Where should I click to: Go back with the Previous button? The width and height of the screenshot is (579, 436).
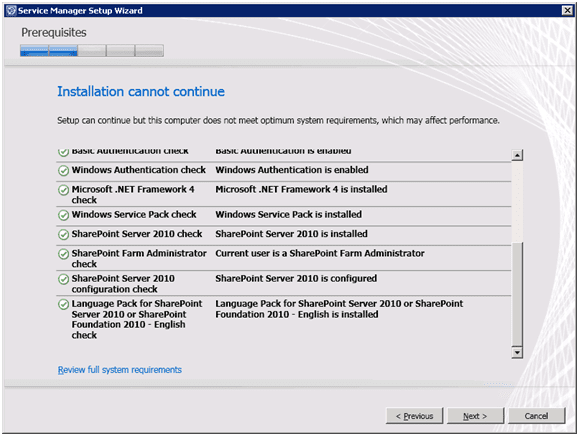[414, 416]
